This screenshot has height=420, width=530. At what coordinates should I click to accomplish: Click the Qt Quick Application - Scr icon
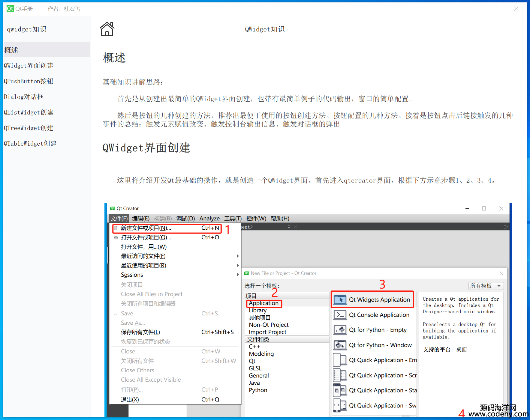coord(340,375)
